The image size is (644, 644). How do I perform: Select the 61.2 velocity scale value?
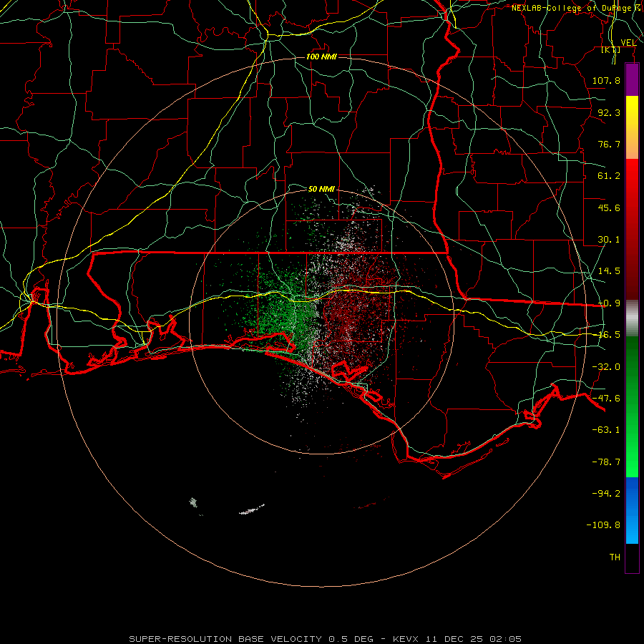click(x=609, y=176)
